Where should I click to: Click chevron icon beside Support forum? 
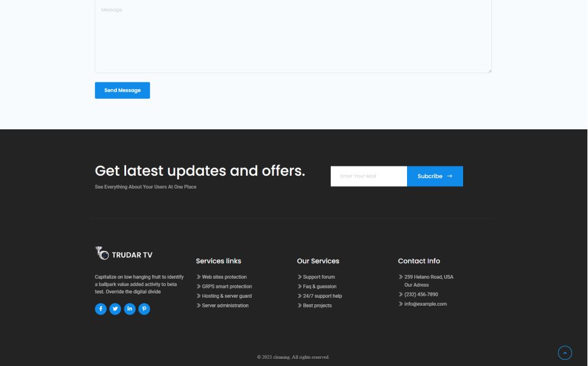[x=299, y=277]
